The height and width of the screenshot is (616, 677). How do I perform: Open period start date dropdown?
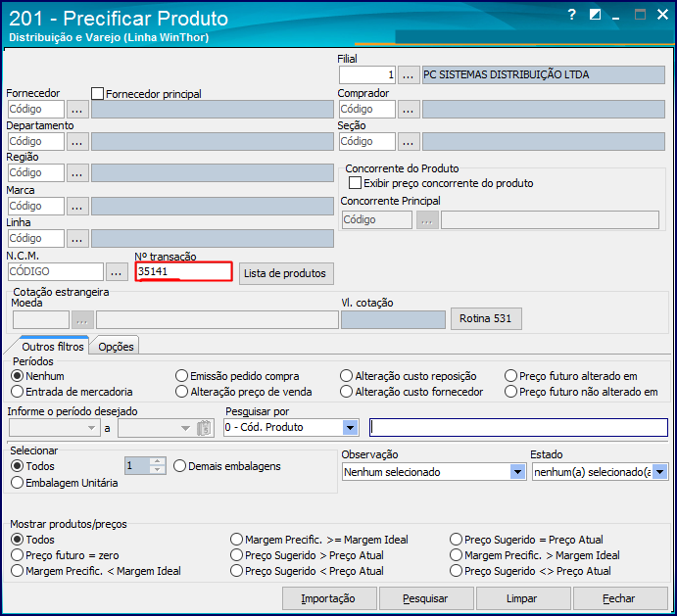(91, 428)
